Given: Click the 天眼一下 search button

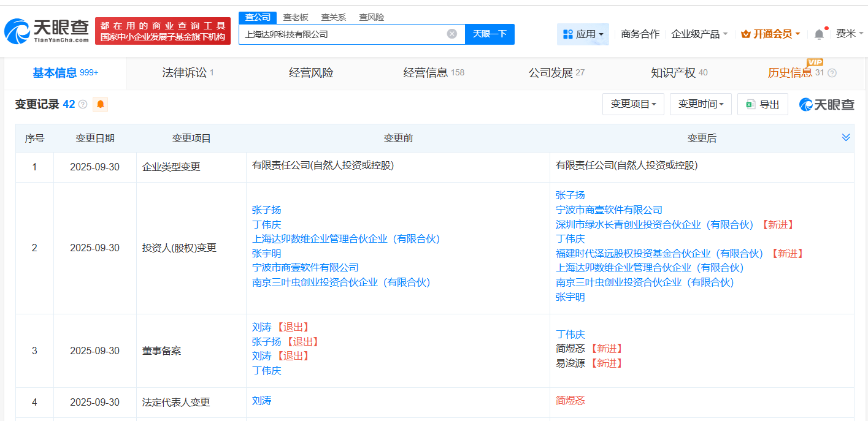Looking at the screenshot, I should pos(490,34).
